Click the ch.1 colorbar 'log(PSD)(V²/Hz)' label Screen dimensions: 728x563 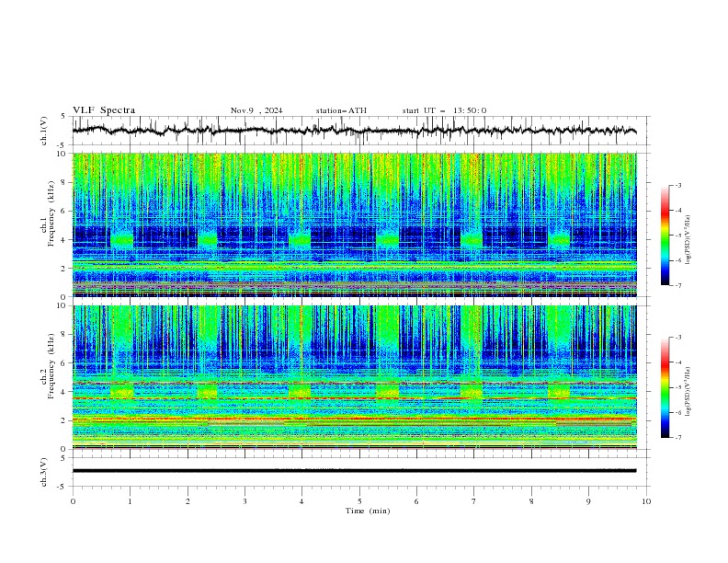pos(688,240)
